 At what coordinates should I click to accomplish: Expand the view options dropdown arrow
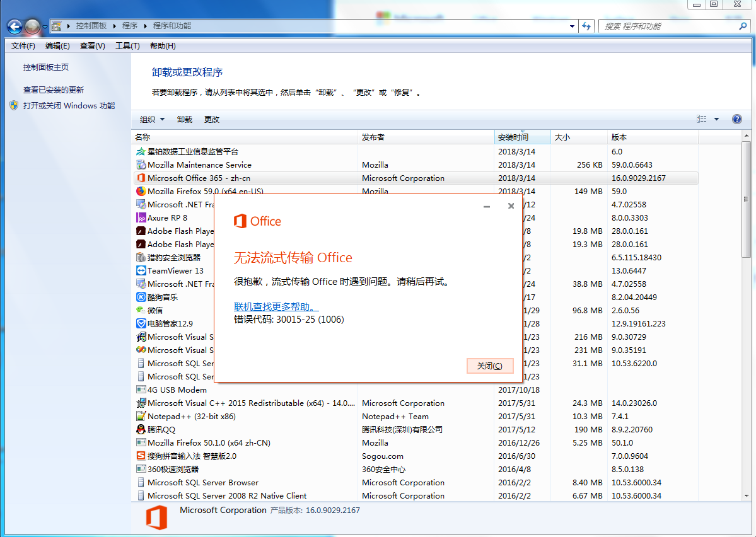(x=716, y=119)
